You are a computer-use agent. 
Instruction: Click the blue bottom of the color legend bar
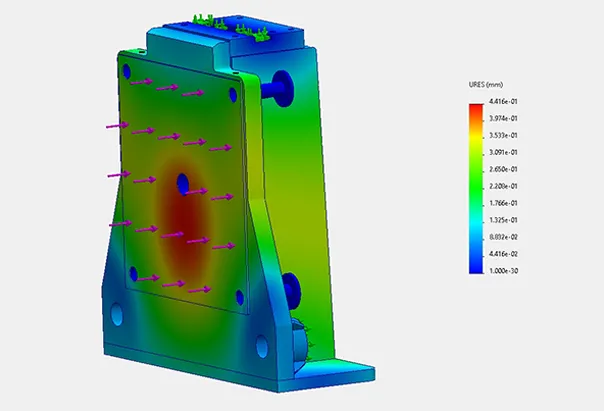476,264
